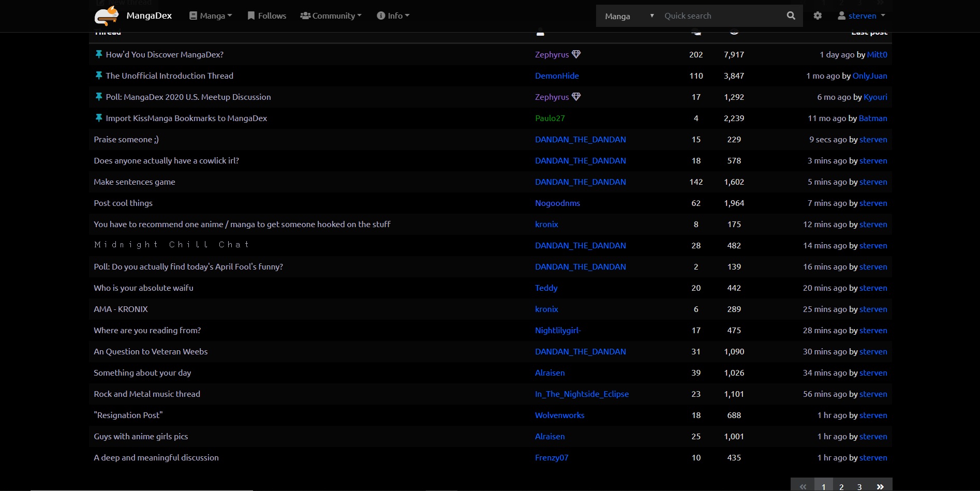Click the MangaDex cat logo icon
980x491 pixels.
[107, 16]
